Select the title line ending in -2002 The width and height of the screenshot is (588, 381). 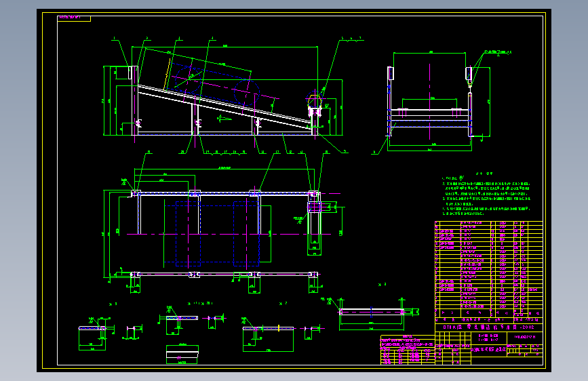pos(488,327)
